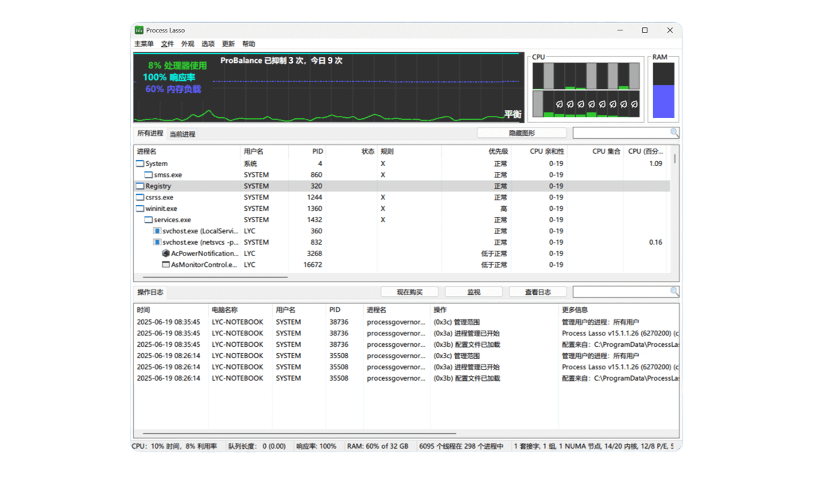This screenshot has height=504, width=814.
Task: Click the 电脑名称 log column header
Action: [240, 310]
